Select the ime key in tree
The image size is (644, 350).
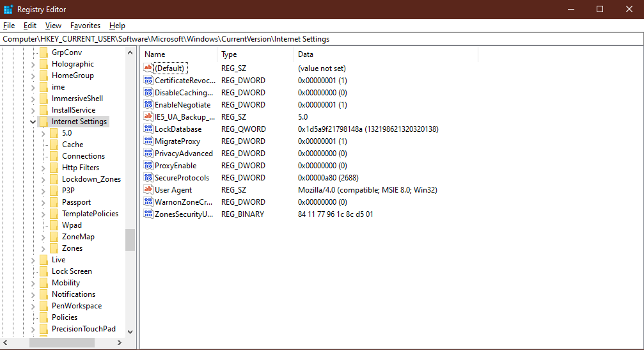coord(58,87)
